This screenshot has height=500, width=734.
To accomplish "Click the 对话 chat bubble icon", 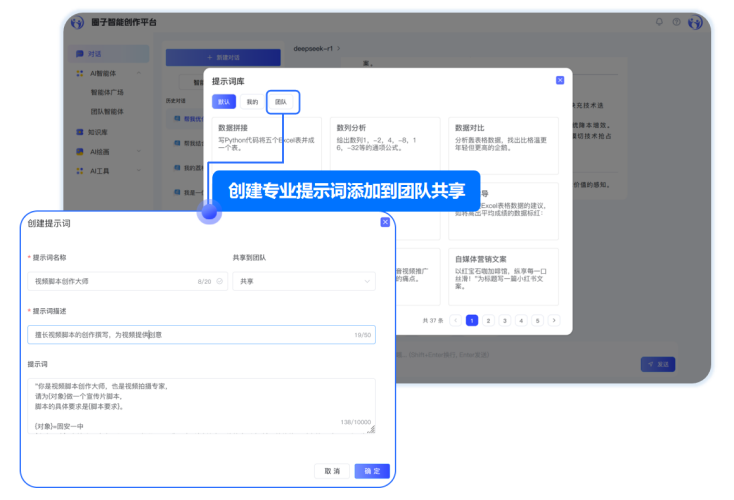I will click(x=80, y=54).
